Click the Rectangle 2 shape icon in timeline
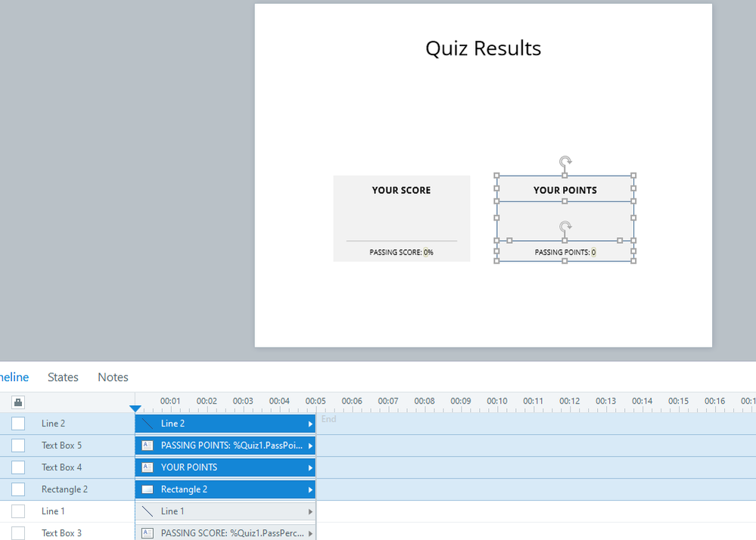Viewport: 756px width, 540px height. pyautogui.click(x=148, y=489)
